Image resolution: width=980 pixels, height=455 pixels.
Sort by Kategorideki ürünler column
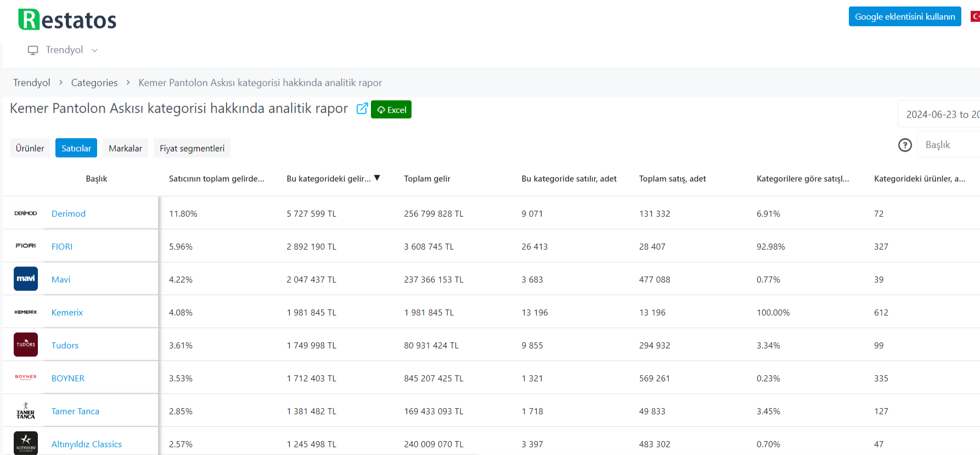[x=920, y=179]
